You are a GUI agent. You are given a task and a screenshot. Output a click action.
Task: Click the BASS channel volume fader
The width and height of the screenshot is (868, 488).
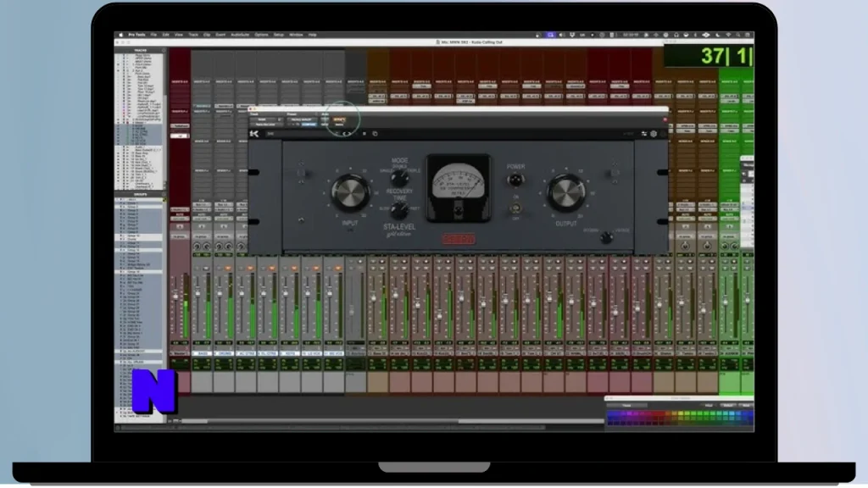click(198, 292)
